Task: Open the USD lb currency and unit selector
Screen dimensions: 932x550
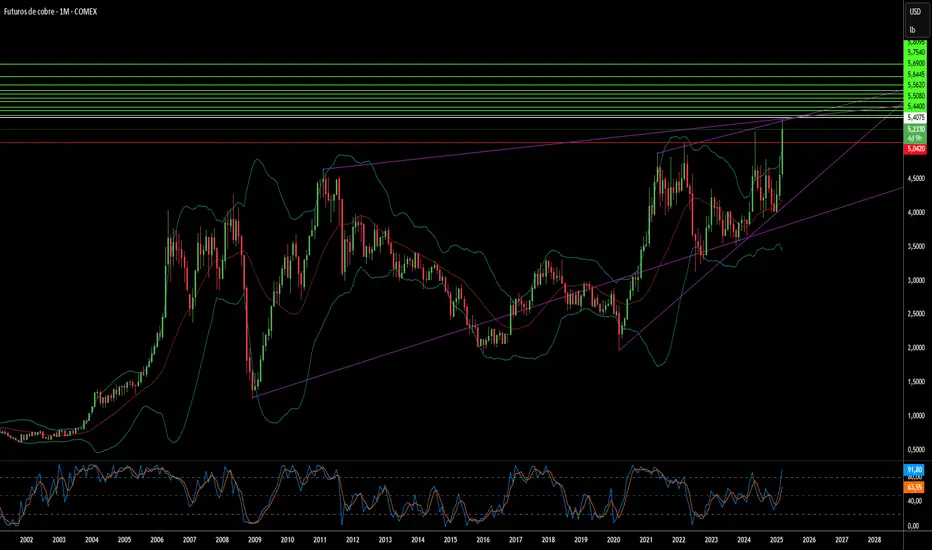Action: 915,21
